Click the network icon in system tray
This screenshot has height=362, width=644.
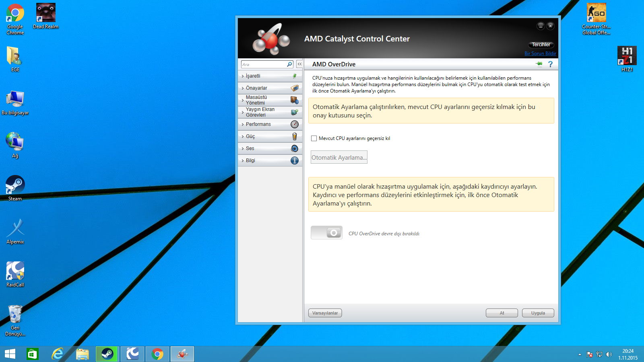(x=599, y=354)
